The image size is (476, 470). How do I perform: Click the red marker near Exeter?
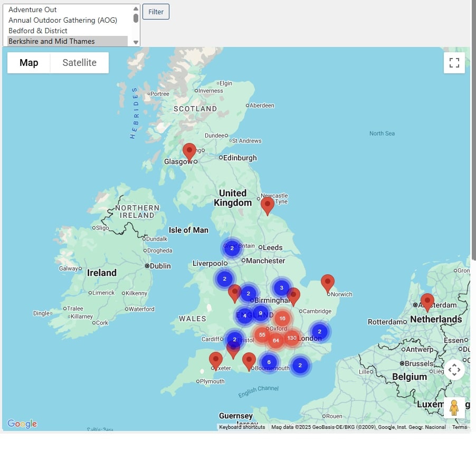click(x=215, y=360)
